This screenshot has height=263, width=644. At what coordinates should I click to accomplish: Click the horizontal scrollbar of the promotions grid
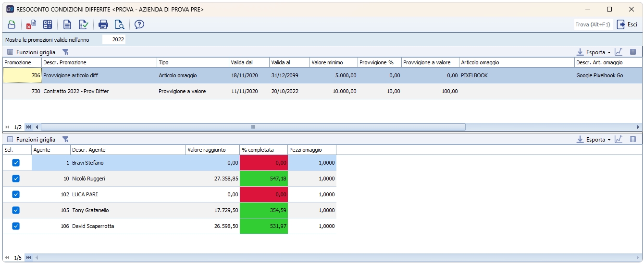pyautogui.click(x=253, y=127)
